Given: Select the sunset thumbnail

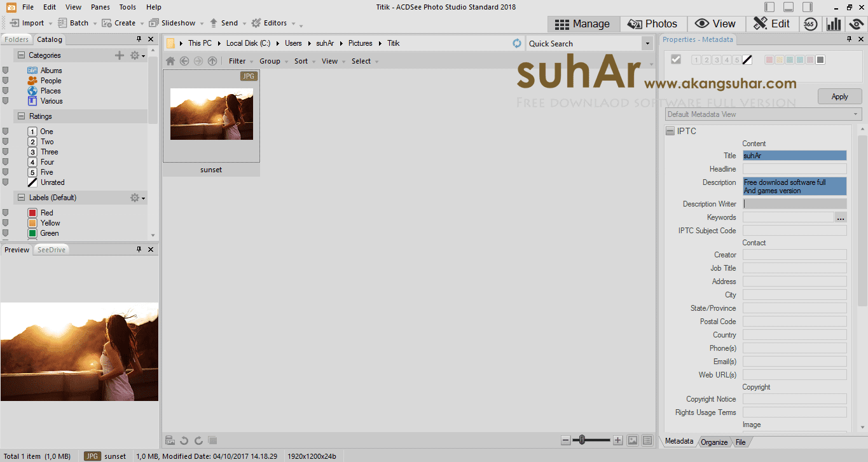Looking at the screenshot, I should click(x=211, y=114).
